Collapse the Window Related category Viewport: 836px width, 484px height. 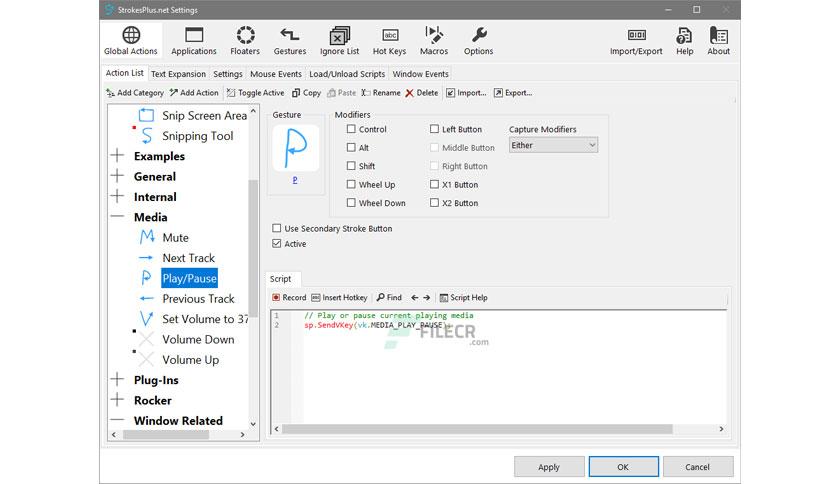[117, 420]
